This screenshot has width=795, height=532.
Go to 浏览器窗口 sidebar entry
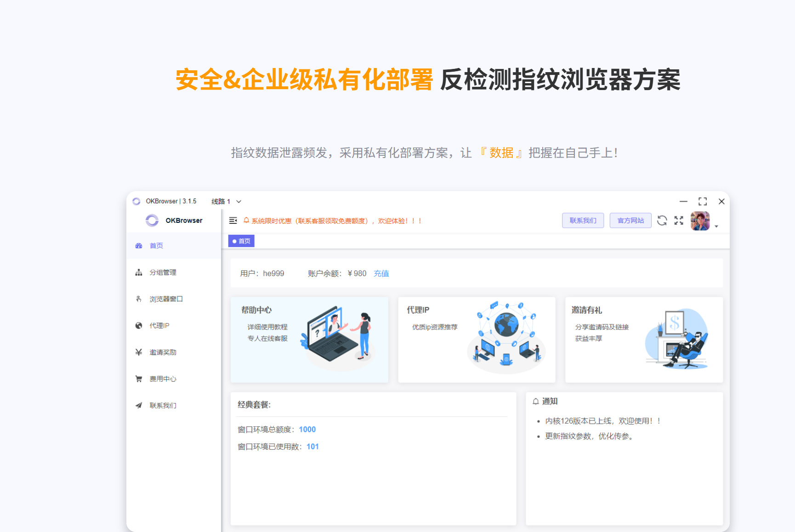(x=174, y=299)
